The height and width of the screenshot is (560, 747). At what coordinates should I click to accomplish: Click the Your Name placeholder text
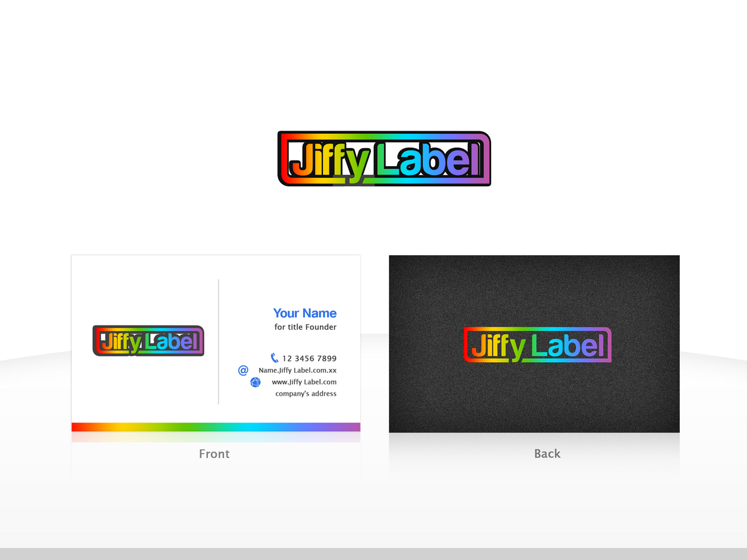[305, 313]
